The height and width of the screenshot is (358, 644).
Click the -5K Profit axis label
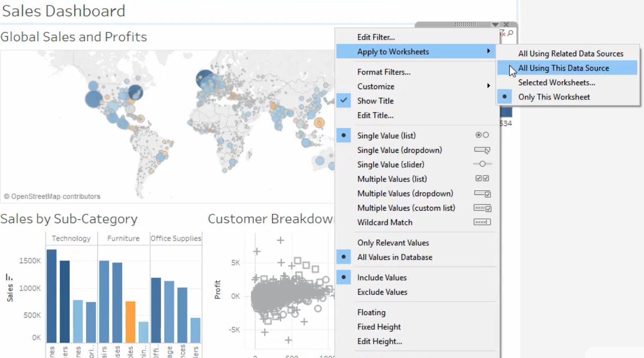coord(234,330)
